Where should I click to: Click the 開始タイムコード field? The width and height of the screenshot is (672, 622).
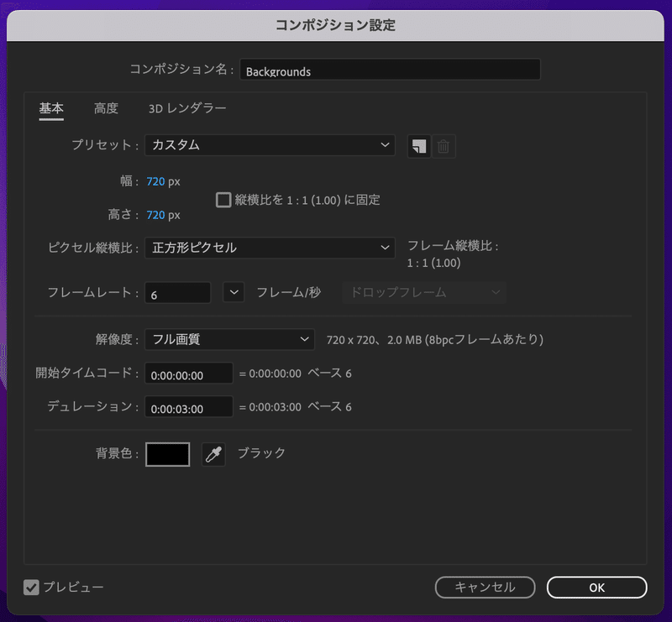(188, 373)
